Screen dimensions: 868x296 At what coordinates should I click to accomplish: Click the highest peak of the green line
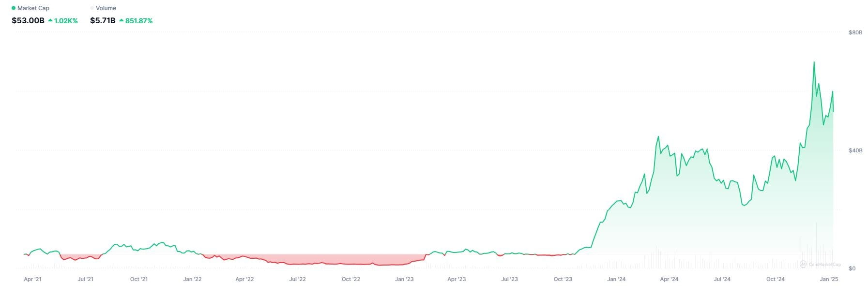pyautogui.click(x=814, y=62)
